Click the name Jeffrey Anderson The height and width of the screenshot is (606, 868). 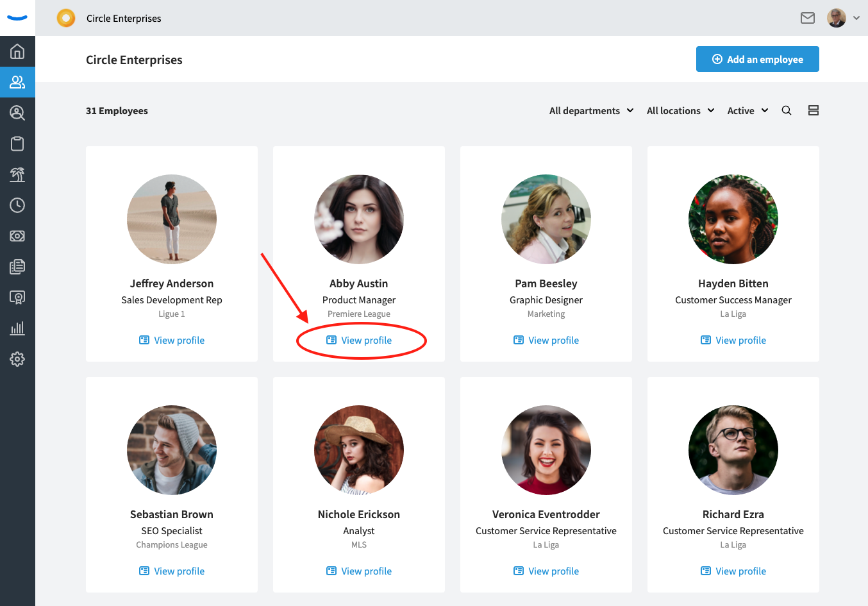[x=172, y=283]
